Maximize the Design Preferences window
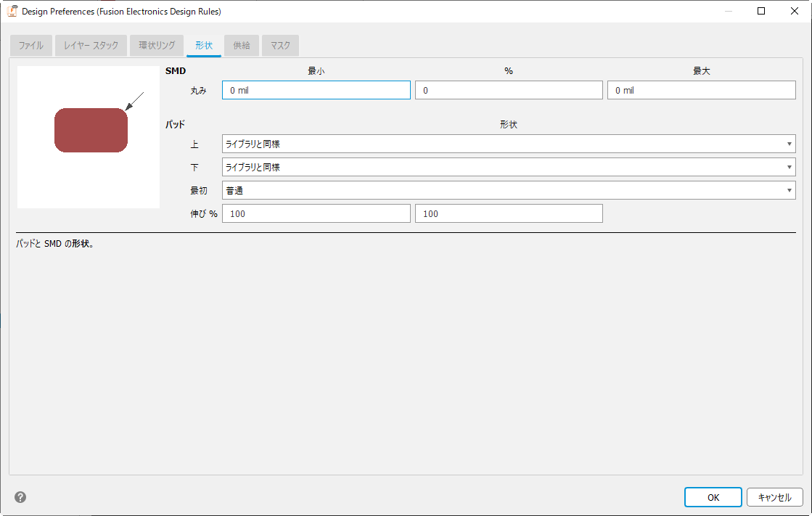The height and width of the screenshot is (516, 812). (761, 11)
